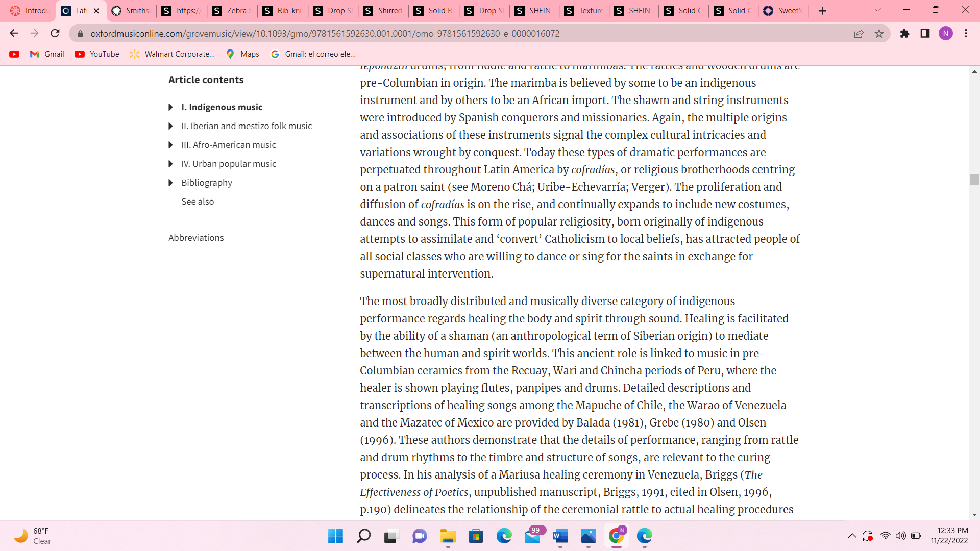Expand the Afro-American music section arrow
Viewport: 980px width, 551px height.
pyautogui.click(x=170, y=145)
